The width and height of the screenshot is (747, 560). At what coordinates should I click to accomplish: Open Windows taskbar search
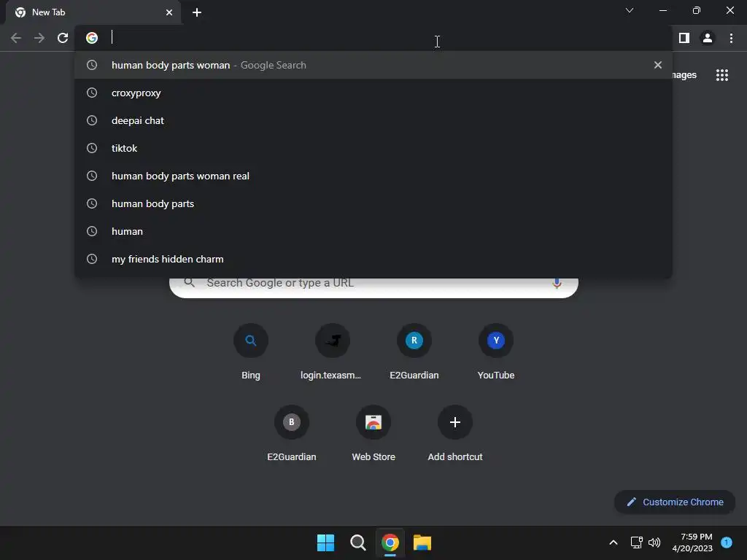tap(357, 542)
